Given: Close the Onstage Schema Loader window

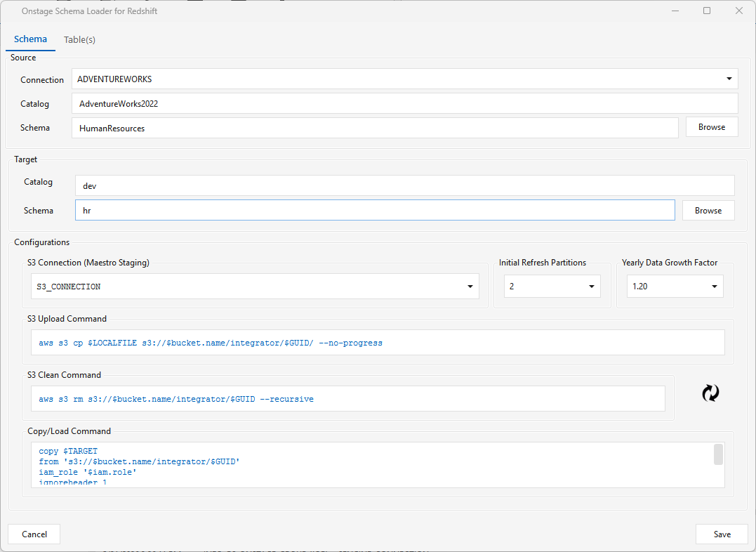Looking at the screenshot, I should pos(738,11).
